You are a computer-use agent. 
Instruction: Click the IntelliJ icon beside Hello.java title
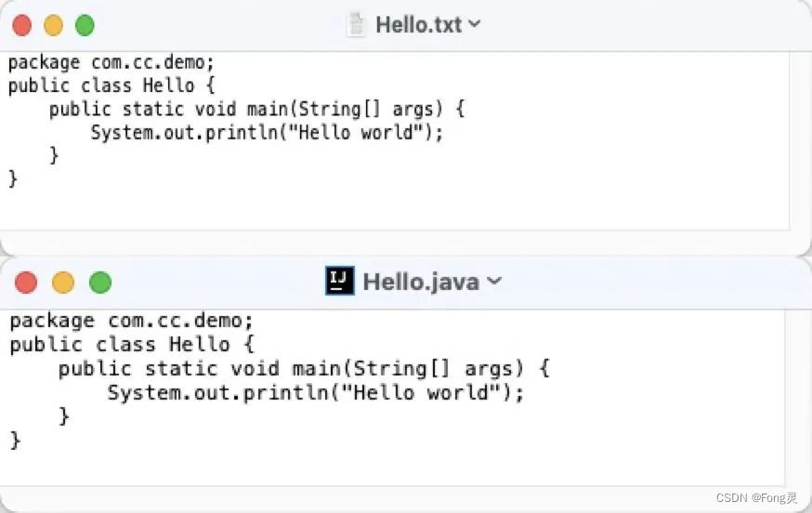(340, 281)
